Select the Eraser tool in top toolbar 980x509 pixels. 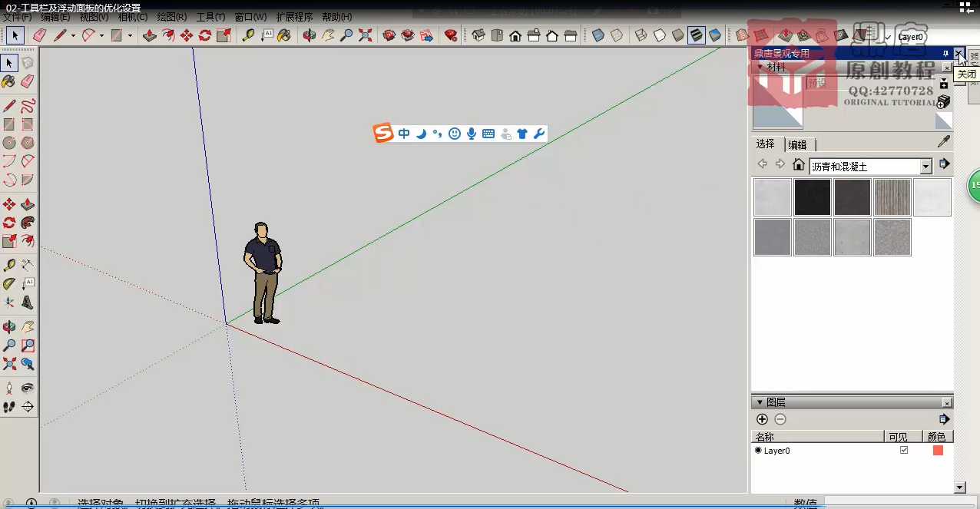click(x=40, y=35)
